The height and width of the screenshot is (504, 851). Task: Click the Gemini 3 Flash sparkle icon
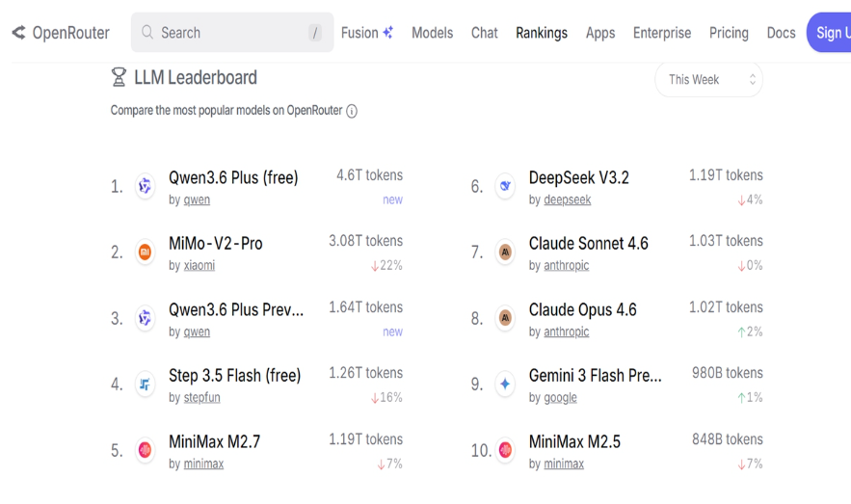505,384
